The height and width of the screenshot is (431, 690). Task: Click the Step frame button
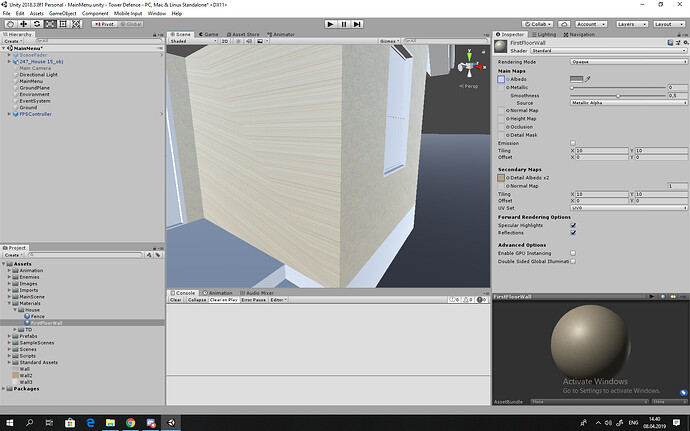357,24
